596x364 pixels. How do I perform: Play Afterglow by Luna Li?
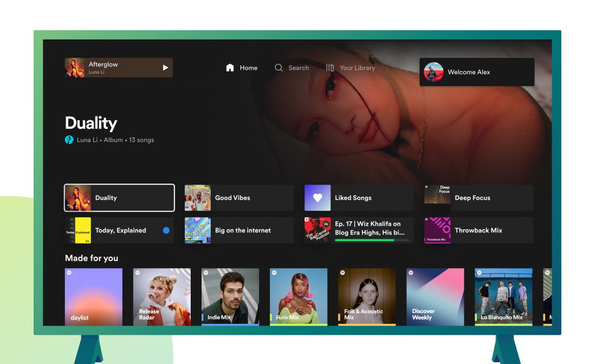(x=165, y=68)
